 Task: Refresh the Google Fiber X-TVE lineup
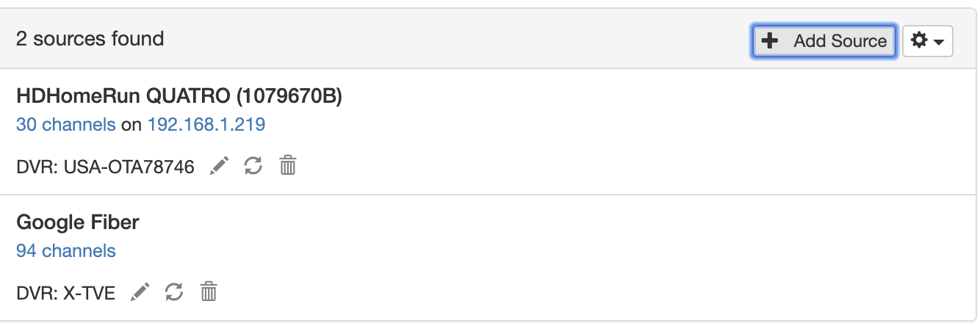(x=174, y=293)
